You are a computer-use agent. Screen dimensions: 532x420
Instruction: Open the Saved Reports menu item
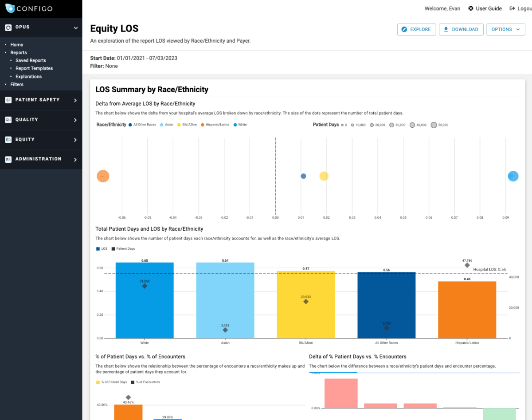click(x=31, y=60)
